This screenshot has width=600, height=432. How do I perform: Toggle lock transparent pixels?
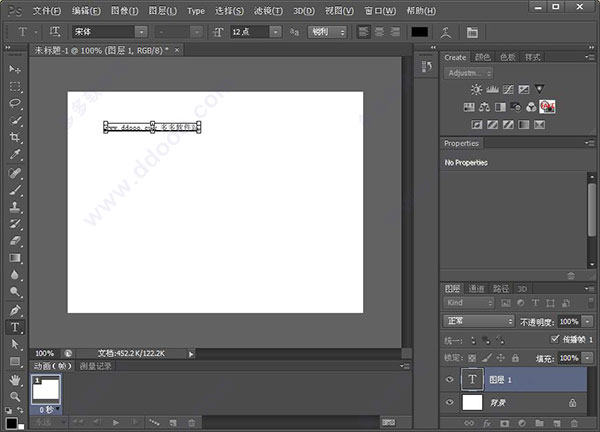(472, 358)
